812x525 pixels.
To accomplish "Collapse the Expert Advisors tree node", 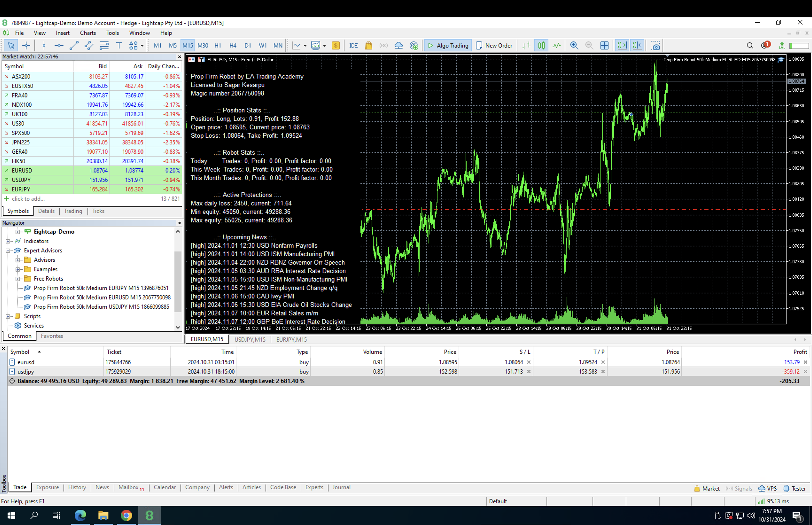I will pos(8,251).
